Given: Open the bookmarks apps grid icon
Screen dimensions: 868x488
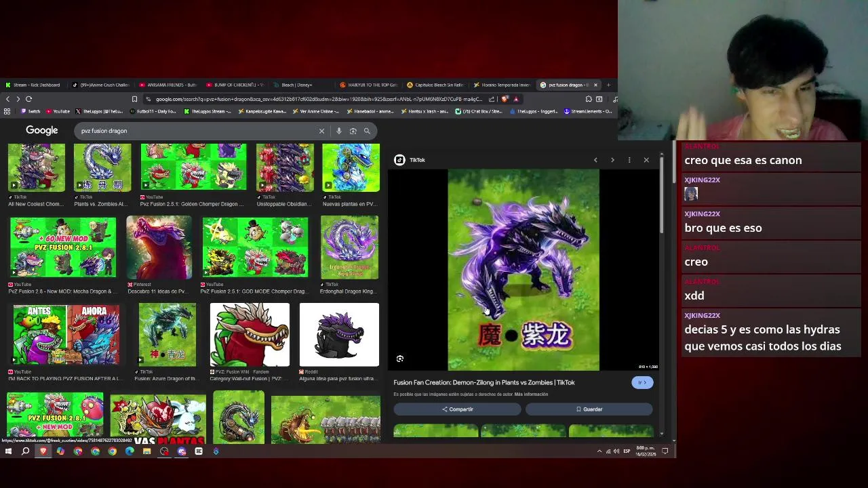Looking at the screenshot, I should (x=7, y=111).
